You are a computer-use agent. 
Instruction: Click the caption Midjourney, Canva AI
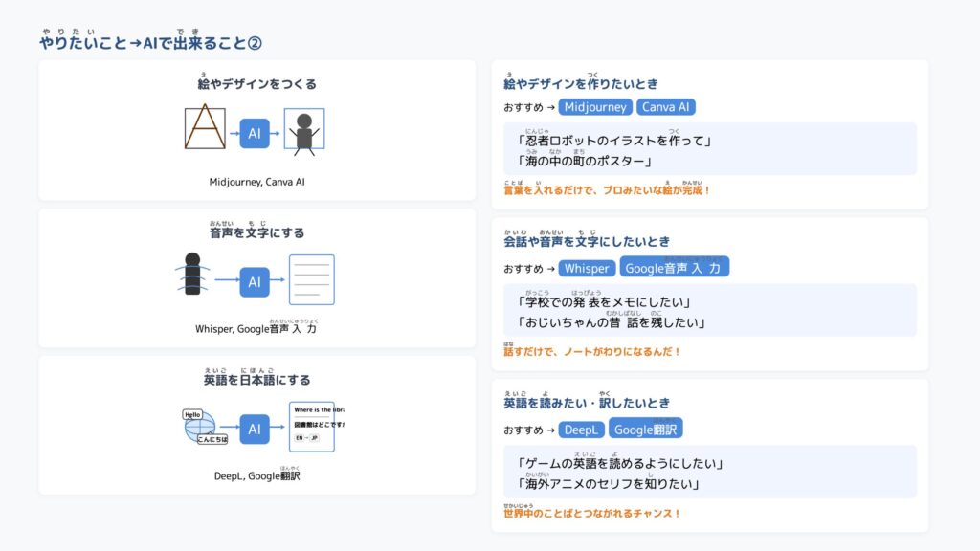tap(256, 182)
